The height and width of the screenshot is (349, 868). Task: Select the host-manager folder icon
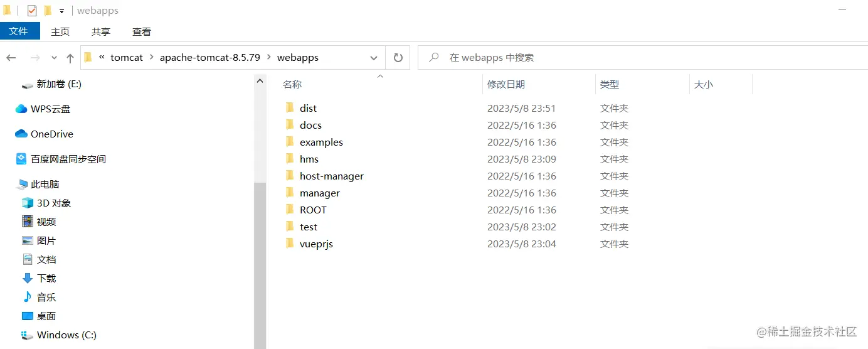(290, 176)
